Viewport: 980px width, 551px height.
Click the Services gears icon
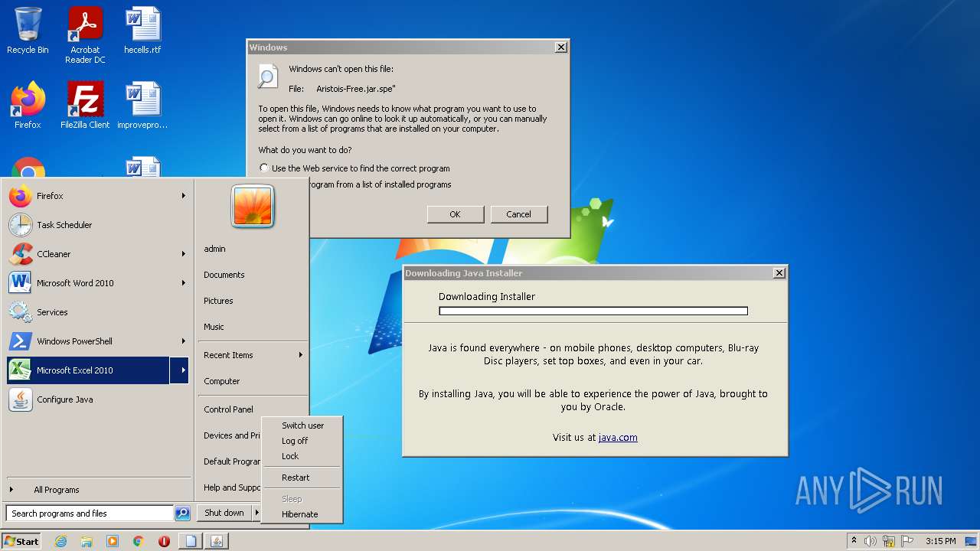click(21, 312)
